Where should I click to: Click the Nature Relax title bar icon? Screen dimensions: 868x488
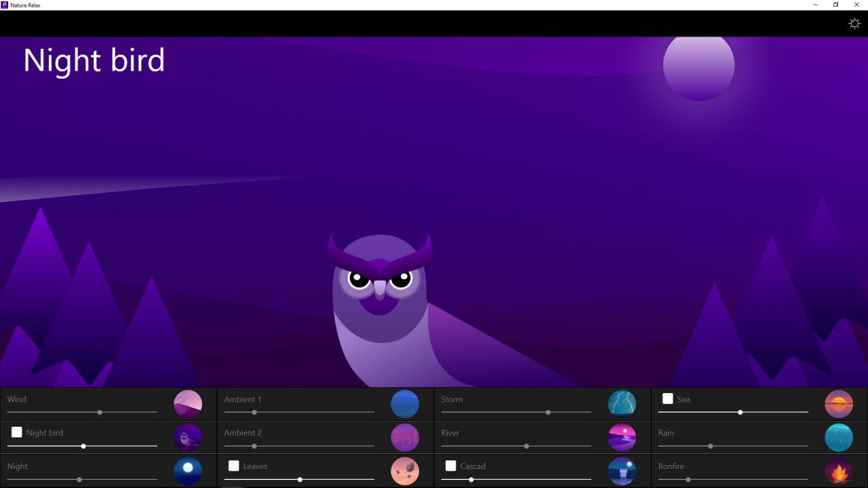click(5, 5)
